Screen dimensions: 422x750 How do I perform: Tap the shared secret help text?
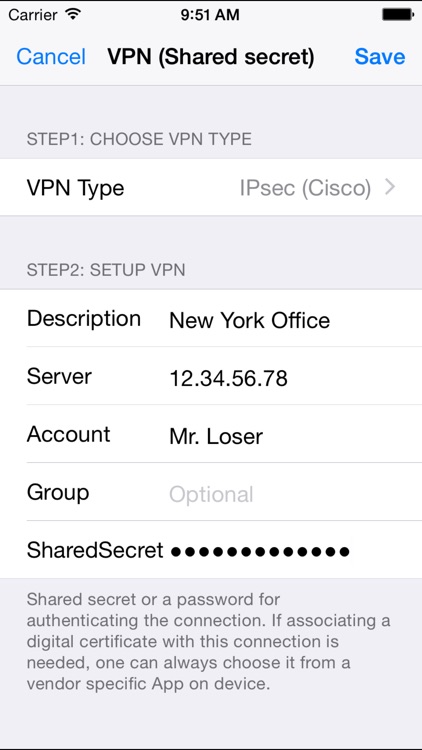pos(209,641)
